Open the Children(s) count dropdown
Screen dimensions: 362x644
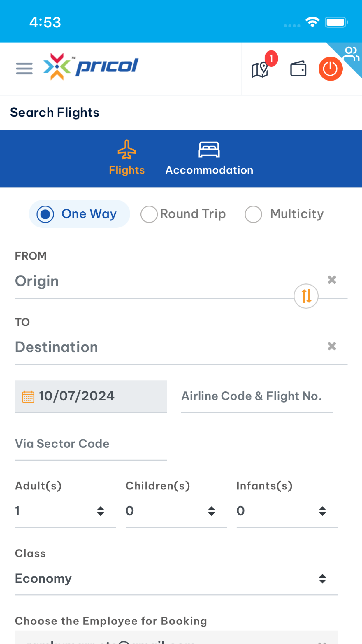click(x=176, y=511)
